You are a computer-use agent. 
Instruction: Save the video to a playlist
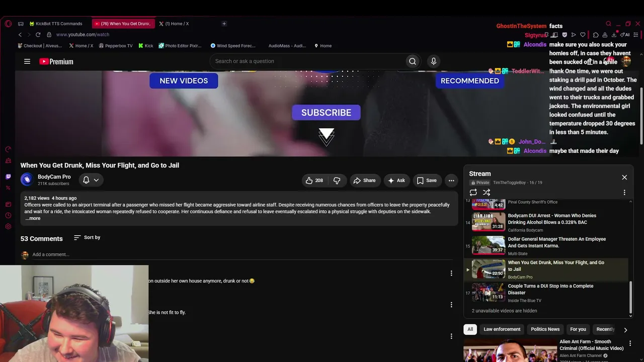coord(427,180)
